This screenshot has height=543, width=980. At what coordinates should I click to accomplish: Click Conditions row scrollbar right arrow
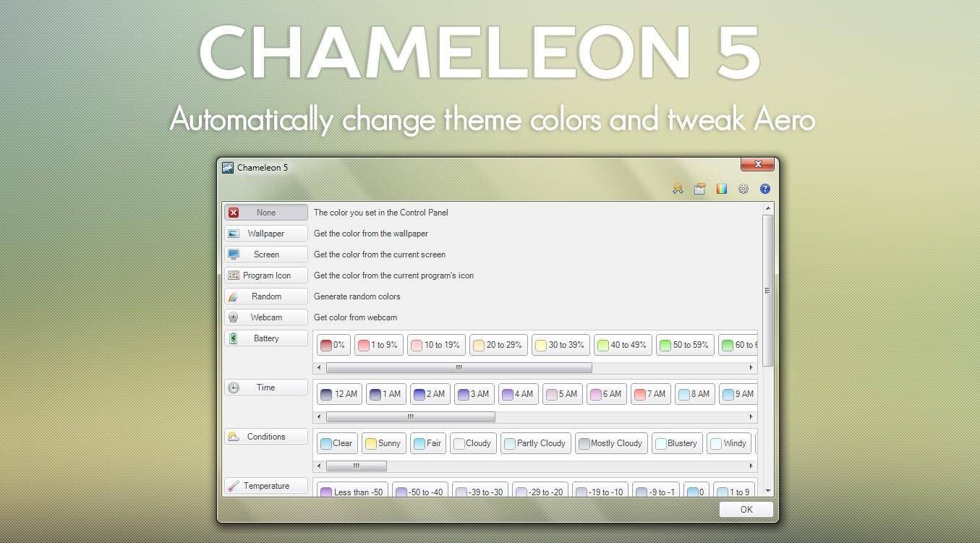751,466
